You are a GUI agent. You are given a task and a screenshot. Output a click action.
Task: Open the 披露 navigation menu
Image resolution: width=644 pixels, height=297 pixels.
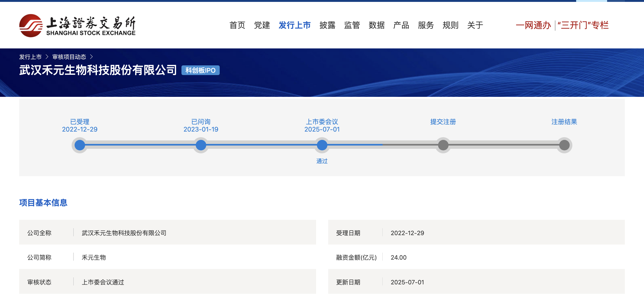pyautogui.click(x=327, y=25)
